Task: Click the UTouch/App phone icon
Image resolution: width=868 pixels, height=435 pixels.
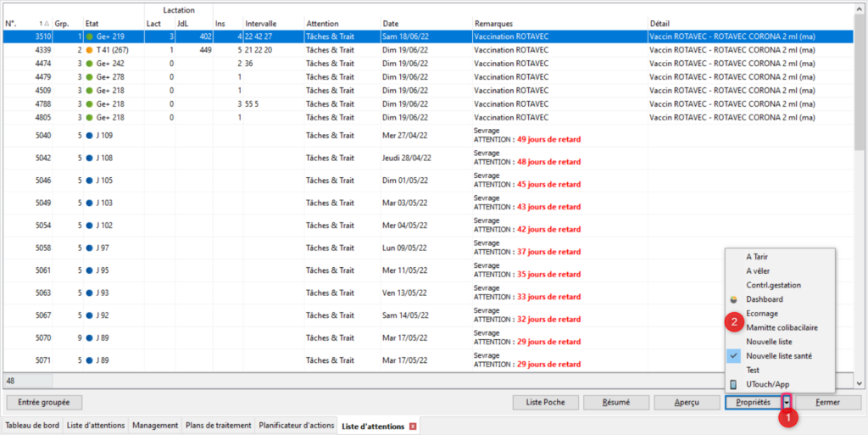Action: (x=734, y=385)
